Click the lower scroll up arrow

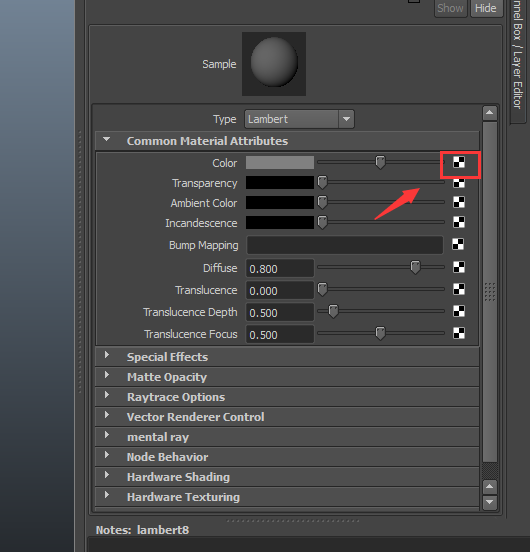(490, 487)
